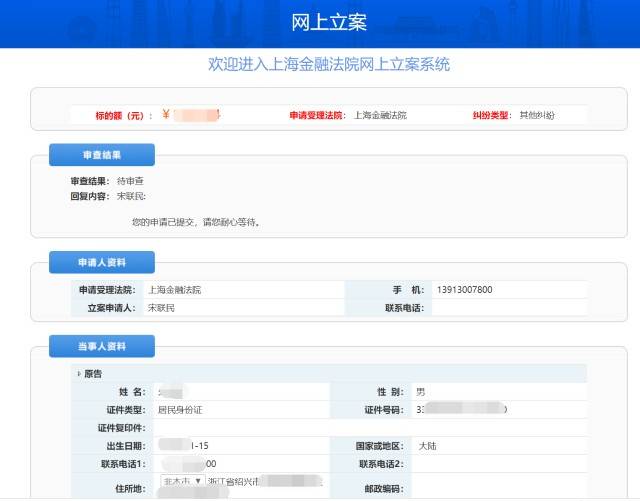Click the 性别 value 男

(x=421, y=391)
